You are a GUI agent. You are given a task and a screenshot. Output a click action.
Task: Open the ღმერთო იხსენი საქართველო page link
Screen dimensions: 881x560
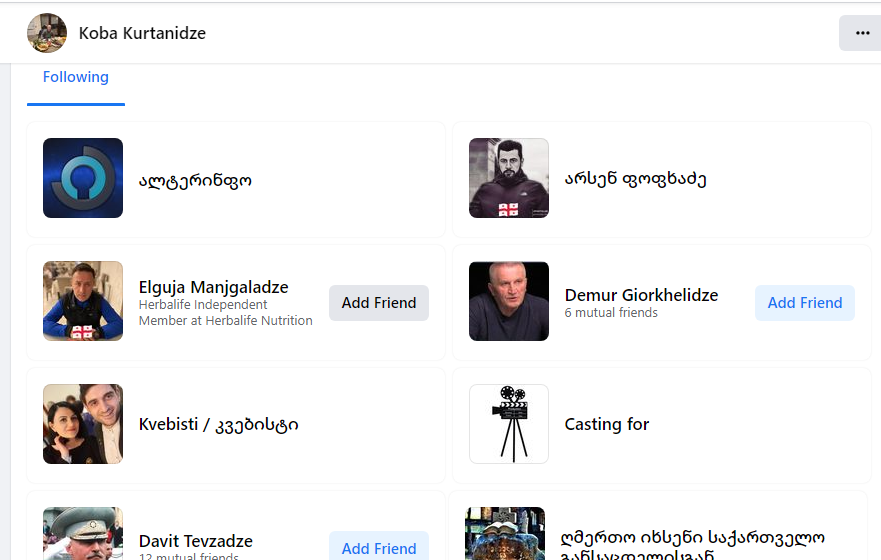692,545
